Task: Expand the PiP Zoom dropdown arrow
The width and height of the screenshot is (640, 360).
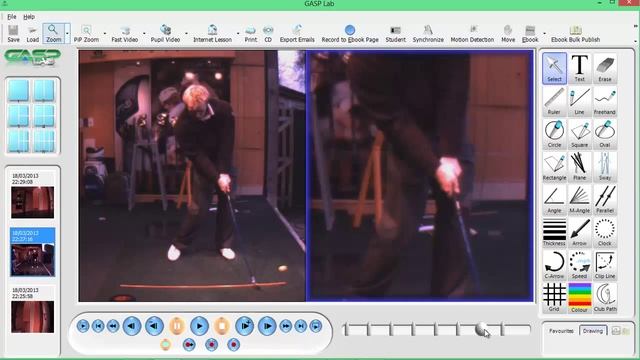Action: coord(105,33)
